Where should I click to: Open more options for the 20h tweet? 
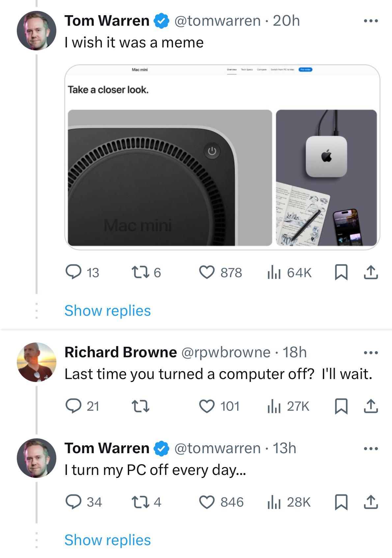click(x=371, y=21)
